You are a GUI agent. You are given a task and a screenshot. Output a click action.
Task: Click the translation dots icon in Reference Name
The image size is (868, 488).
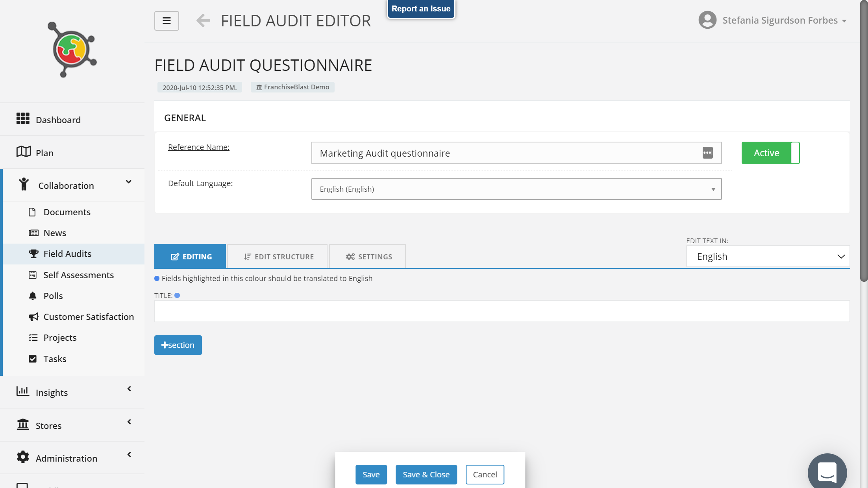pyautogui.click(x=707, y=153)
